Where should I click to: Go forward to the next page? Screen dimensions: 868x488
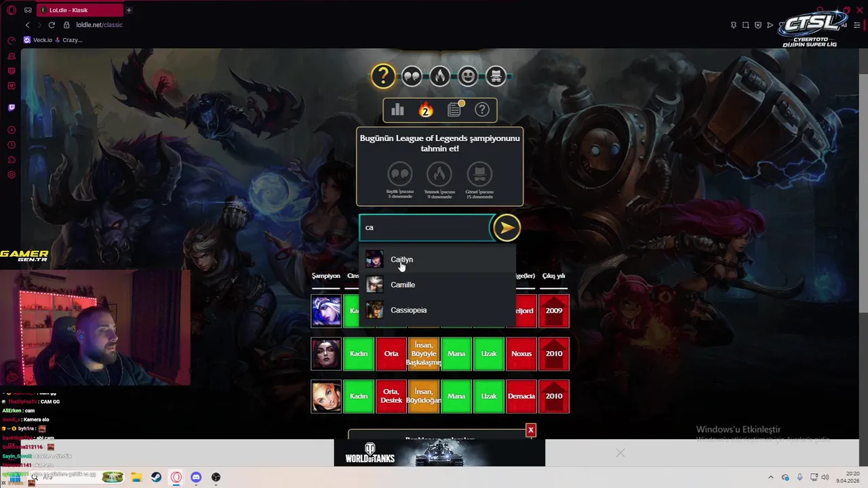coord(39,25)
